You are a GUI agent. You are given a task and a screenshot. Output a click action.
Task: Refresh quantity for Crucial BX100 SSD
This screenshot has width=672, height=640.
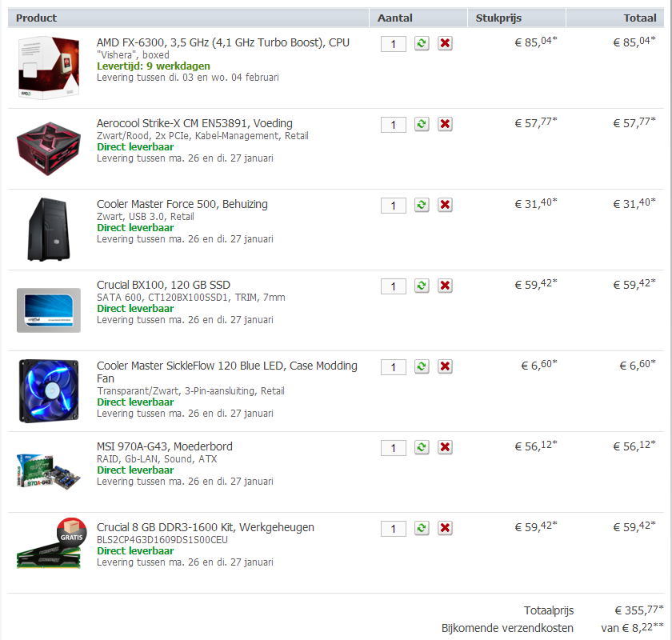tap(422, 286)
